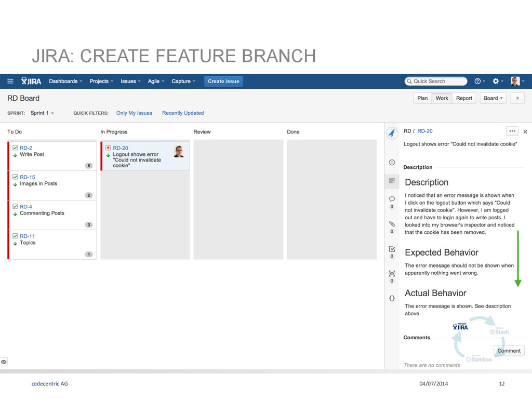Switch to Report mode
This screenshot has height=399, width=532.
click(x=464, y=98)
